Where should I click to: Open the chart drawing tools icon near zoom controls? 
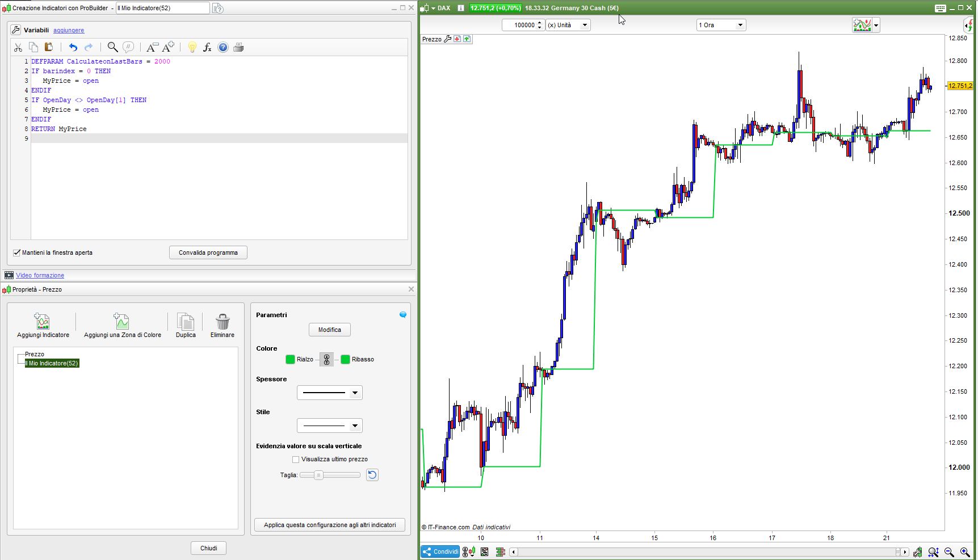coord(918,552)
